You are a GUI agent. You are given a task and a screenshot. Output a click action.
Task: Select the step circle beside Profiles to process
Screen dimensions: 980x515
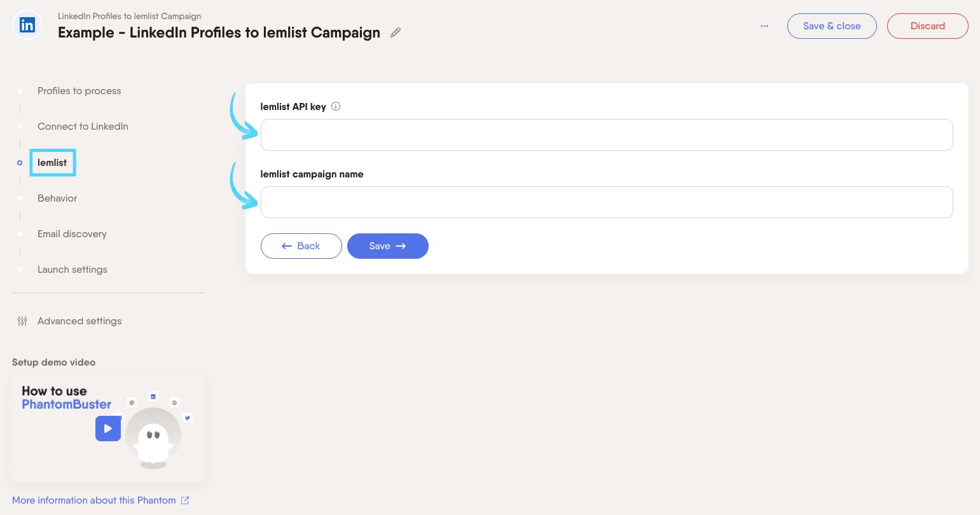pyautogui.click(x=20, y=91)
